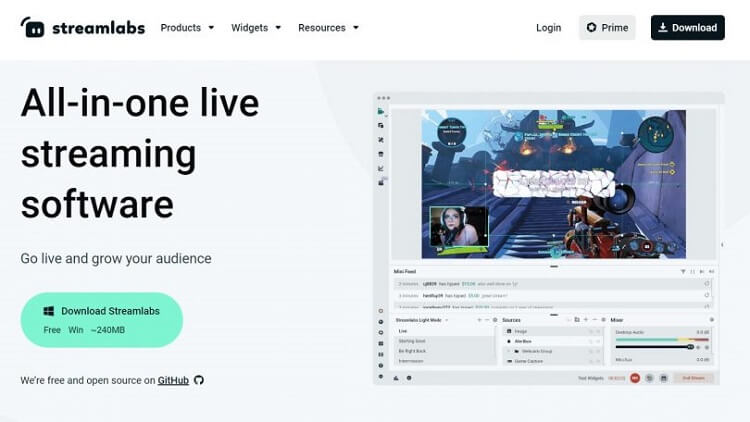Open the Mixer panel settings gear
The height and width of the screenshot is (422, 750).
(711, 320)
